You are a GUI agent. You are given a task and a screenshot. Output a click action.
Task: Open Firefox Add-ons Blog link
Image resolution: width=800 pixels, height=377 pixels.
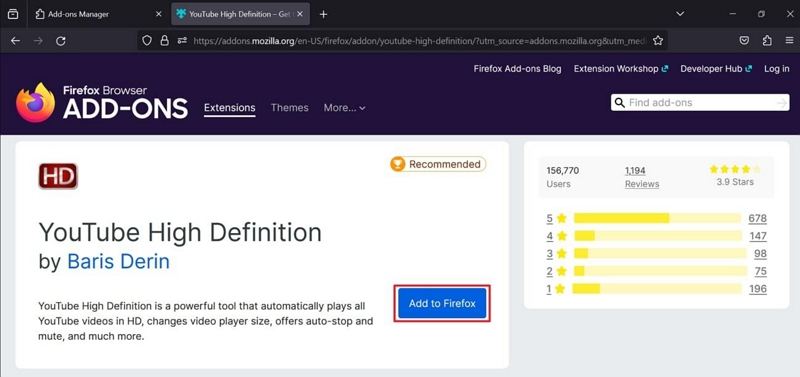[x=517, y=69]
